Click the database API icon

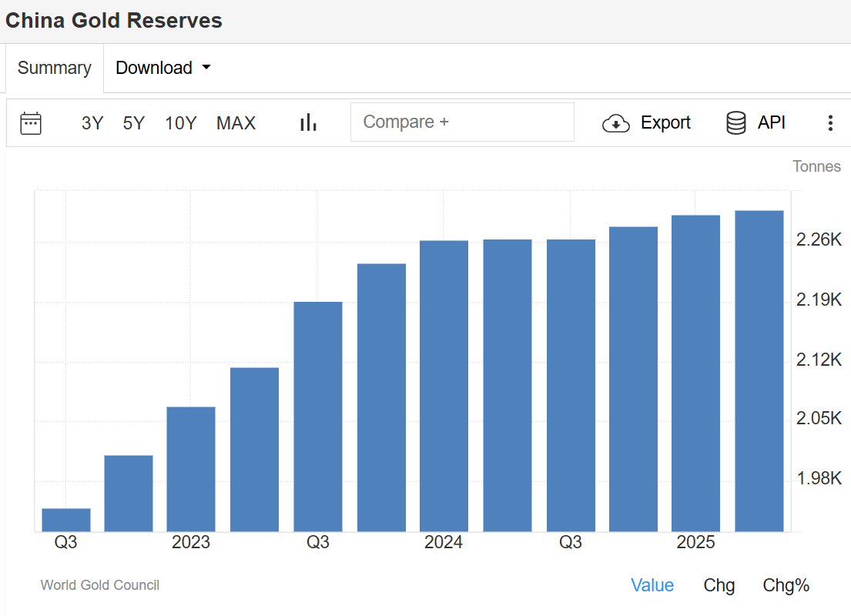click(x=736, y=123)
